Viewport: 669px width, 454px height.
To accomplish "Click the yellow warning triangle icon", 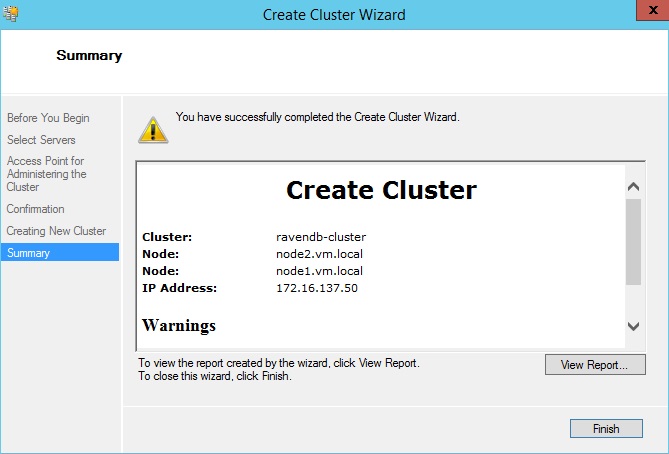I will tap(153, 130).
